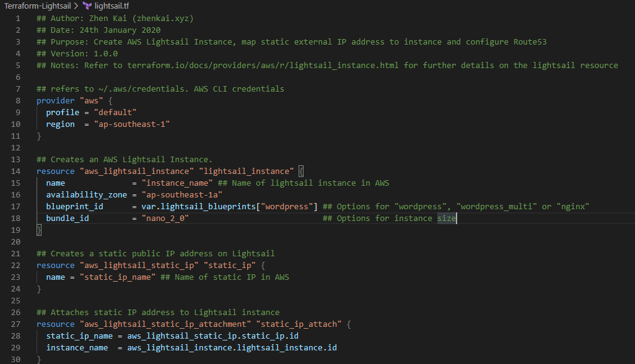Click the Terraform file icon in breadcrumb
The width and height of the screenshot is (635, 364).
pyautogui.click(x=87, y=6)
